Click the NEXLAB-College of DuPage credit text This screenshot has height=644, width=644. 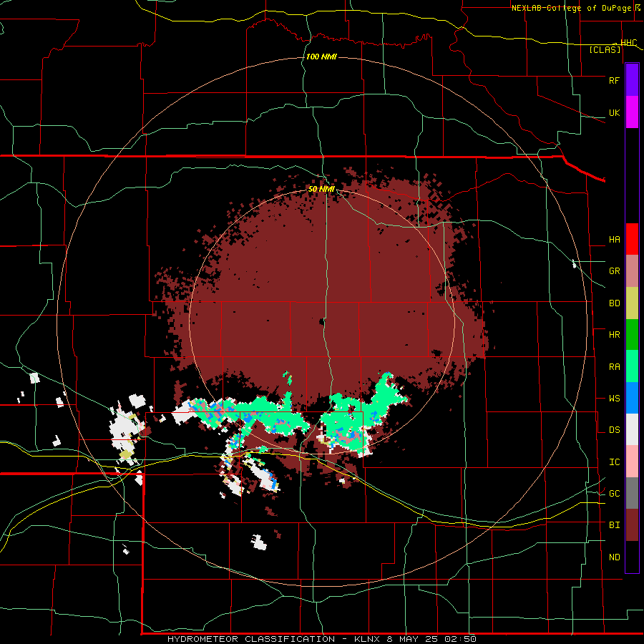click(571, 8)
